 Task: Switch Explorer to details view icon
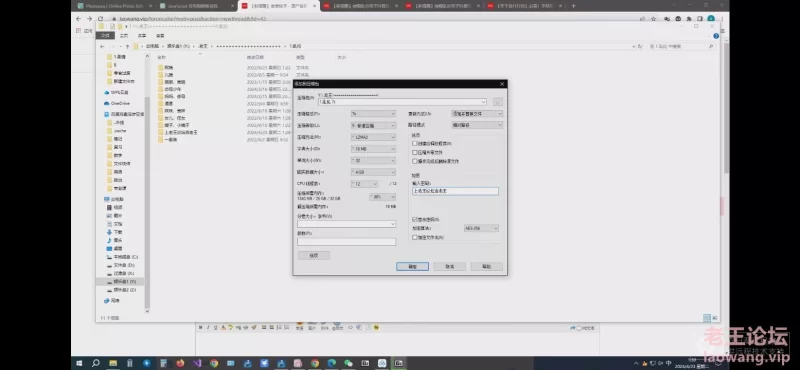(x=707, y=317)
